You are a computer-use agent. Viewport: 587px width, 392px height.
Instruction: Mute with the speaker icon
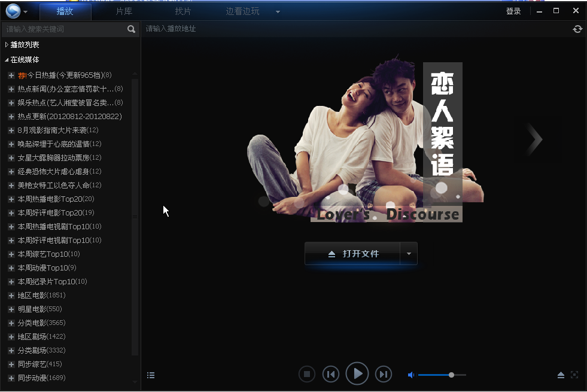[x=411, y=375]
